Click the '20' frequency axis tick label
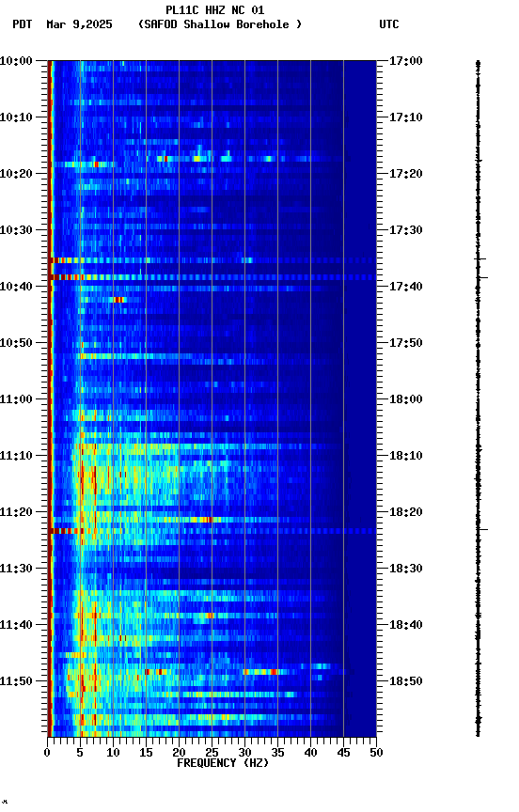 point(179,753)
